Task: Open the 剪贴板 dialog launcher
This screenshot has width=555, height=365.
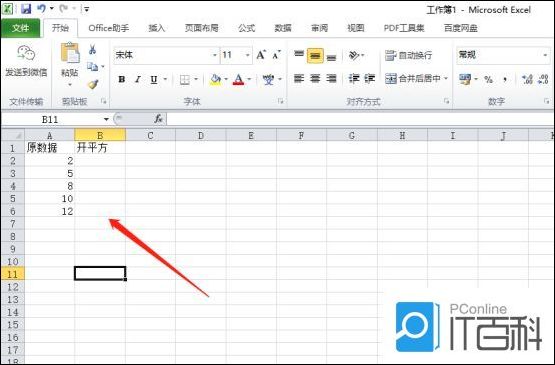Action: click(104, 102)
